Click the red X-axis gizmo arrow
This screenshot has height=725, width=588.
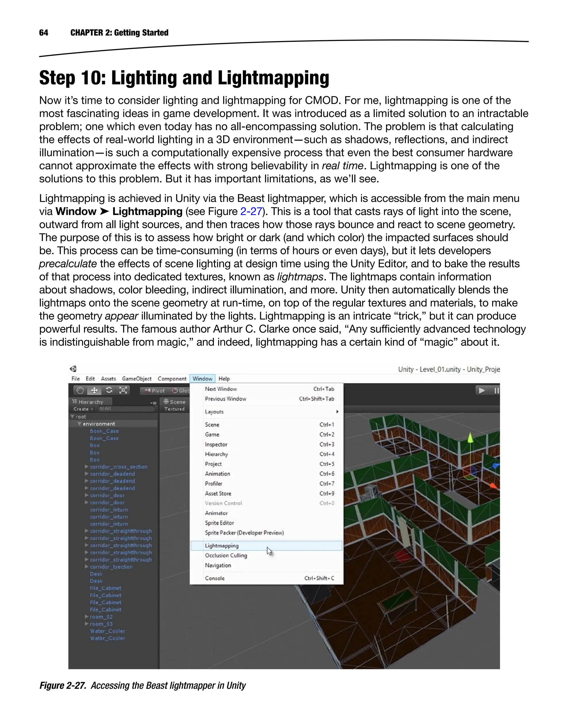pos(494,486)
